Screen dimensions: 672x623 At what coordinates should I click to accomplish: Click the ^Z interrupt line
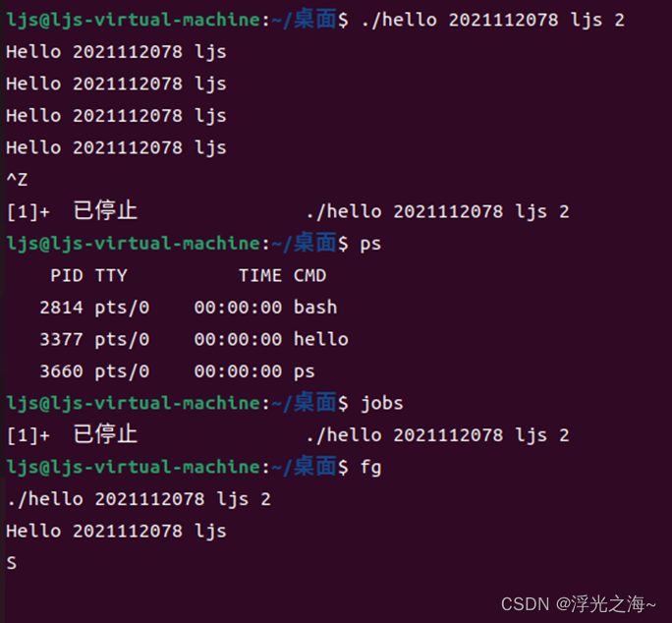pyautogui.click(x=17, y=179)
